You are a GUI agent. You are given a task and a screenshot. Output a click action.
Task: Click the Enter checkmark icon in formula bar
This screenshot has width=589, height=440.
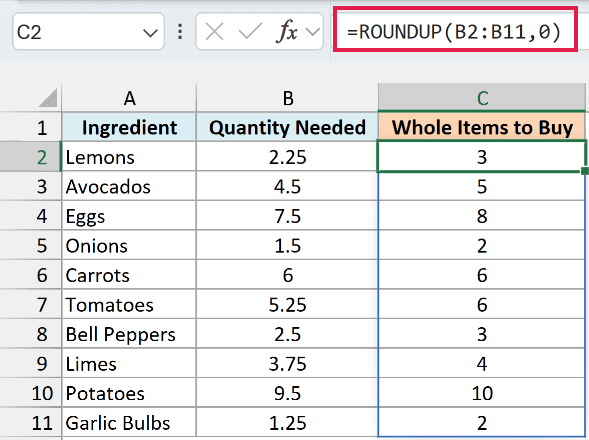pos(250,32)
